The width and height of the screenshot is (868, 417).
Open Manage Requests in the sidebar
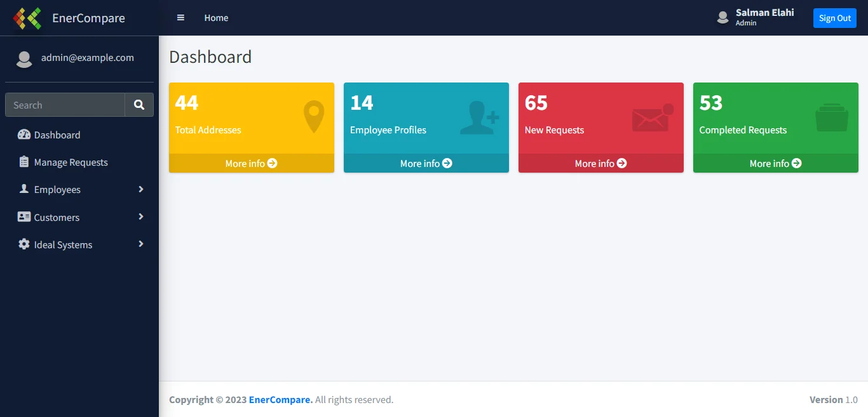[71, 162]
